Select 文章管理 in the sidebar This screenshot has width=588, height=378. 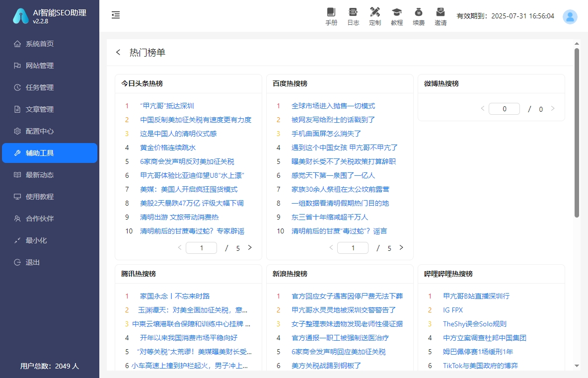tap(40, 109)
